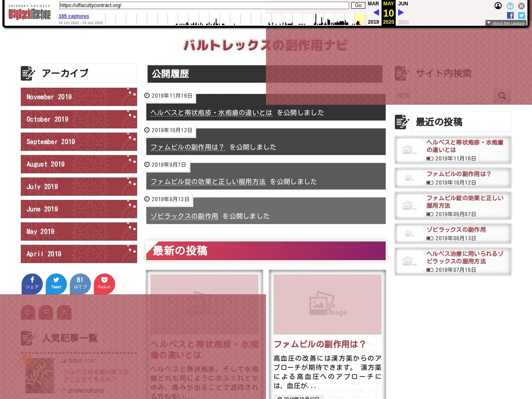The image size is (532, 399).
Task: Select the April 2019 archive entry
Action: pyautogui.click(x=79, y=254)
